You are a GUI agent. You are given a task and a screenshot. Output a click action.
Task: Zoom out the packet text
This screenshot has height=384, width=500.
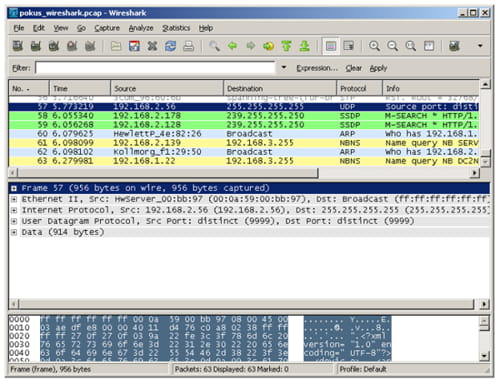(x=393, y=46)
